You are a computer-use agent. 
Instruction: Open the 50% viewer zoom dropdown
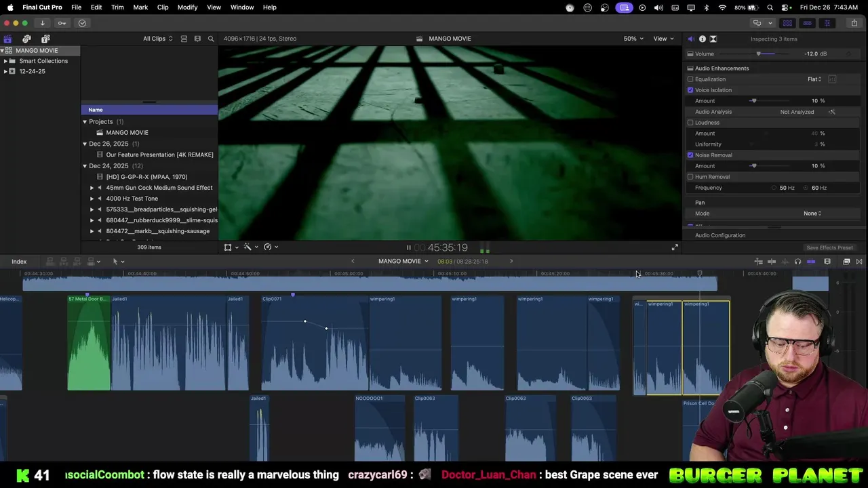coord(633,39)
